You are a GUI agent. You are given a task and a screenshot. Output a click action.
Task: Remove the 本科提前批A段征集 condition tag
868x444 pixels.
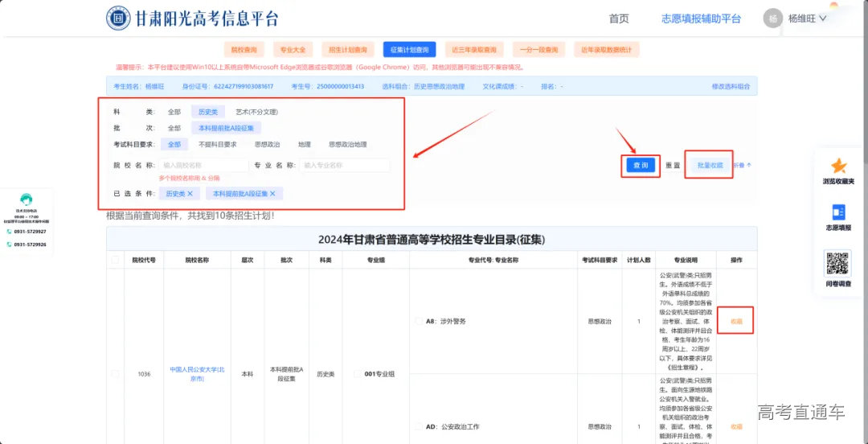(273, 194)
